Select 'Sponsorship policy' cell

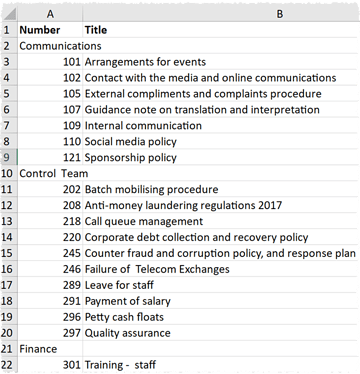221,157
